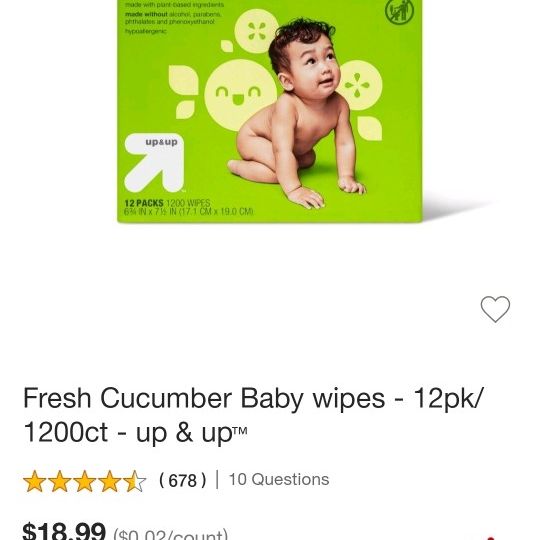Viewport: 540px width, 540px height.
Task: Click the half-filled fifth rating star
Action: point(135,481)
